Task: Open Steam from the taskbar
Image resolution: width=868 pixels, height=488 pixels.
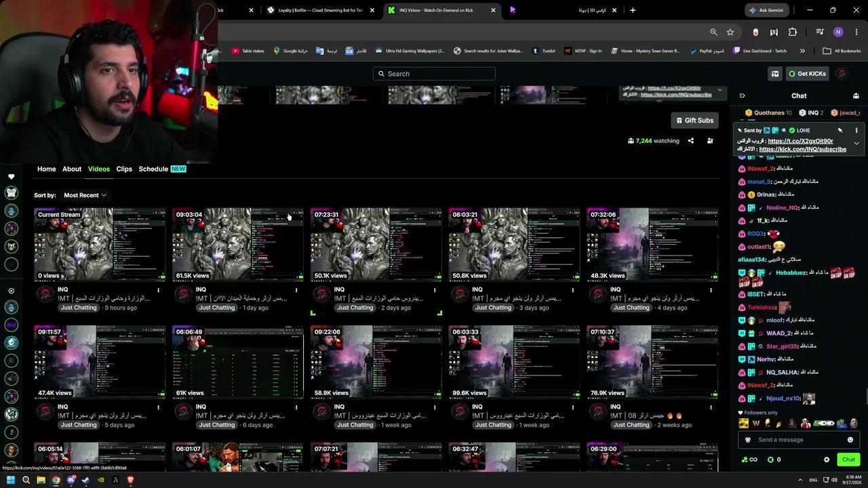Action: click(85, 480)
